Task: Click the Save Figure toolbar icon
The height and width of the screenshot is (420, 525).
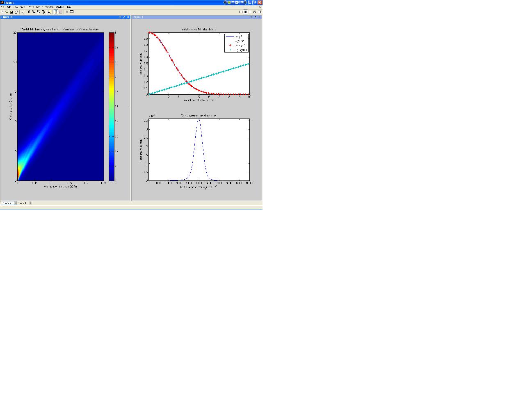Action: pos(11,12)
